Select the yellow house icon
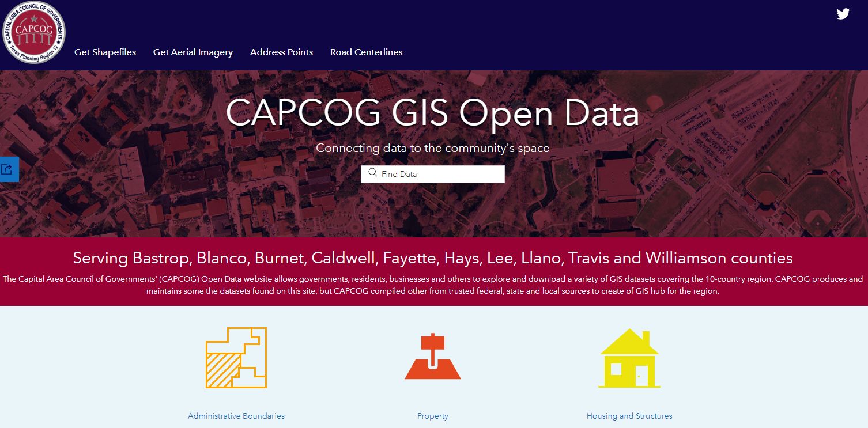Image resolution: width=868 pixels, height=428 pixels. [629, 358]
